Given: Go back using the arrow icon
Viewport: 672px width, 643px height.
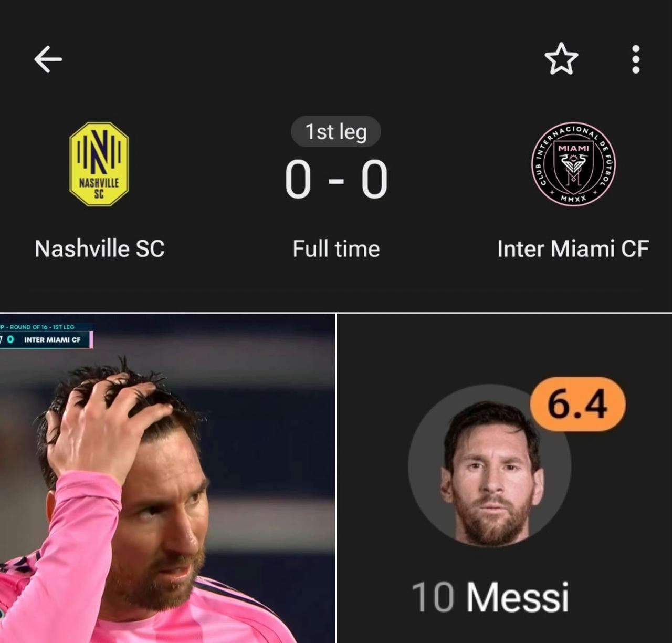Looking at the screenshot, I should 48,59.
